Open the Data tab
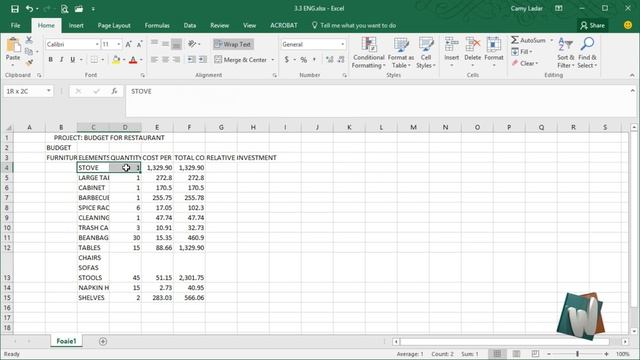Image resolution: width=640 pixels, height=360 pixels. [x=189, y=25]
